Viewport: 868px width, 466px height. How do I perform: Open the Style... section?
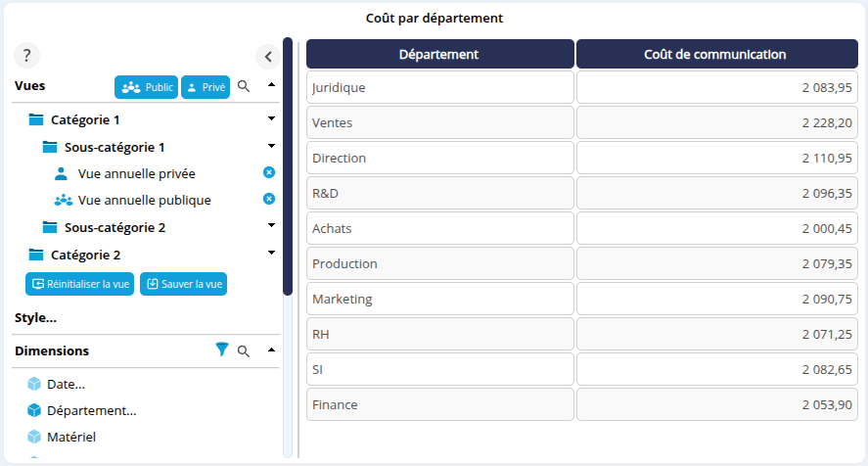pos(35,317)
